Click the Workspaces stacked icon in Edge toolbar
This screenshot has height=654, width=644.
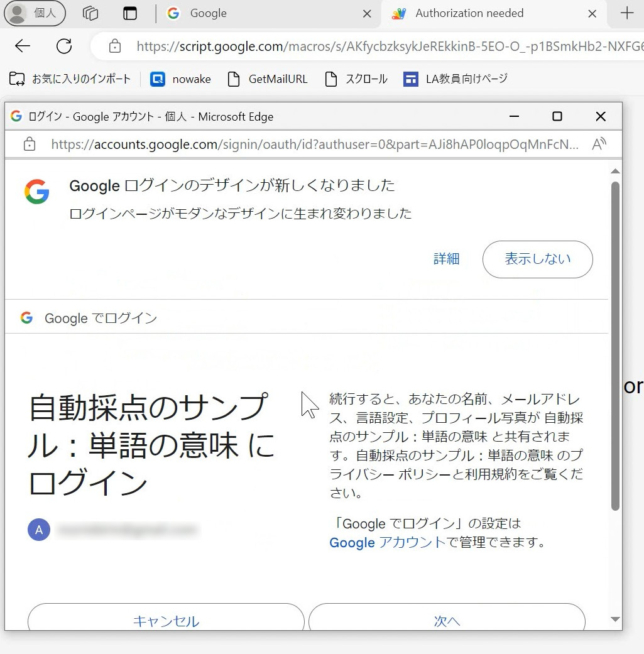point(90,13)
